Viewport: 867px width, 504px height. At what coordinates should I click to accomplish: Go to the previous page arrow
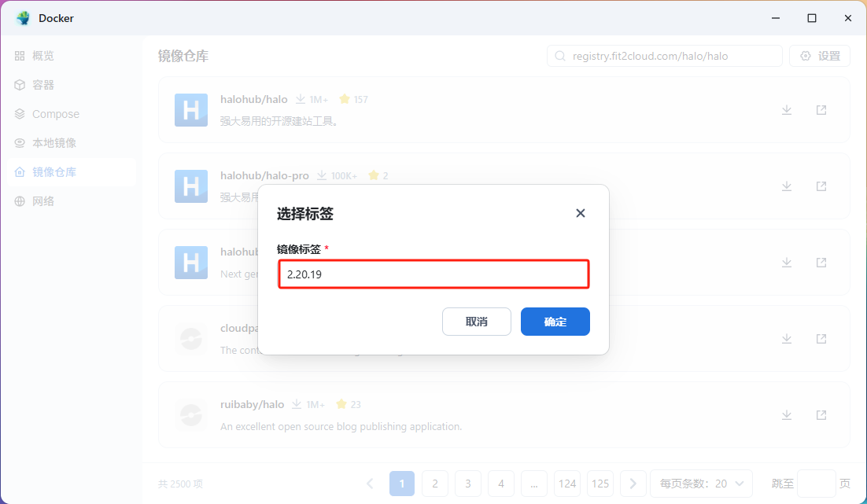(x=369, y=484)
